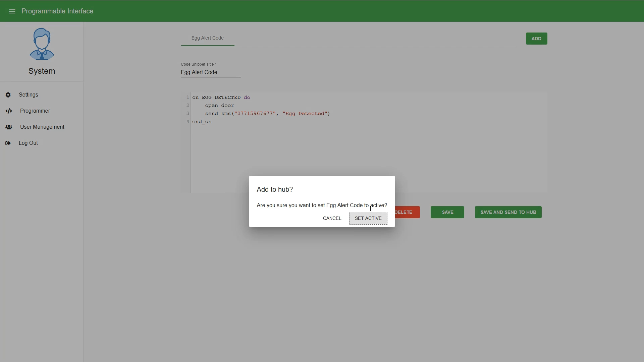The height and width of the screenshot is (362, 644).
Task: Go to Programmer in the sidebar
Action: 42,111
